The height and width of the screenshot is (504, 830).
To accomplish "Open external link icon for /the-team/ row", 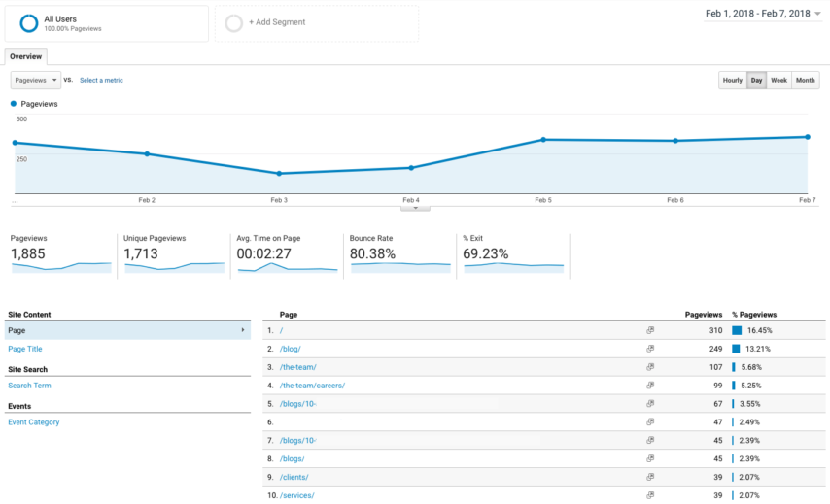I will pos(650,367).
